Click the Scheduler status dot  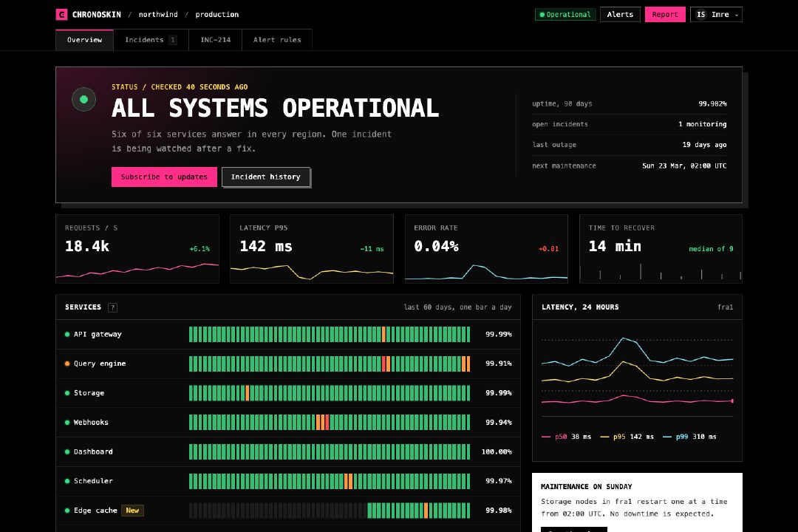67,481
